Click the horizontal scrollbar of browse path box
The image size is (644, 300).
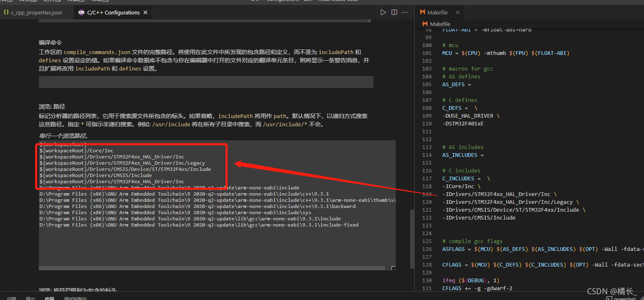(211, 268)
